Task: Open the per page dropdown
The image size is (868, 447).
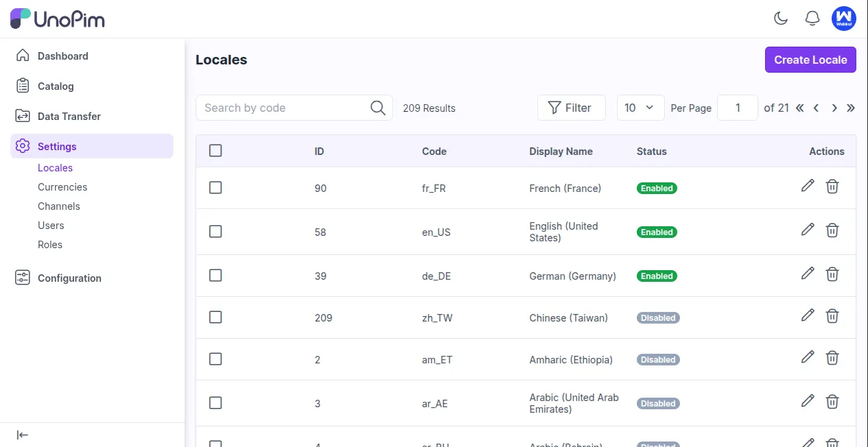Action: tap(640, 108)
